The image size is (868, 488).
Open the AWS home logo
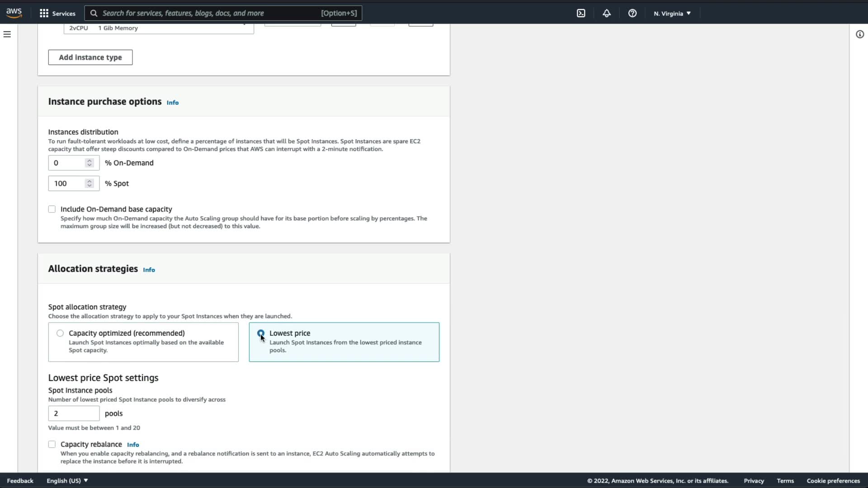14,13
